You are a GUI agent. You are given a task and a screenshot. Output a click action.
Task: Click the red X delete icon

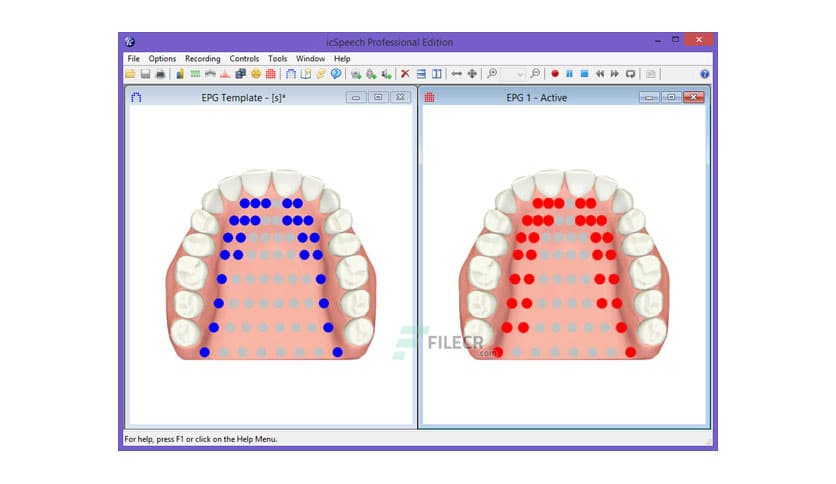tap(405, 74)
